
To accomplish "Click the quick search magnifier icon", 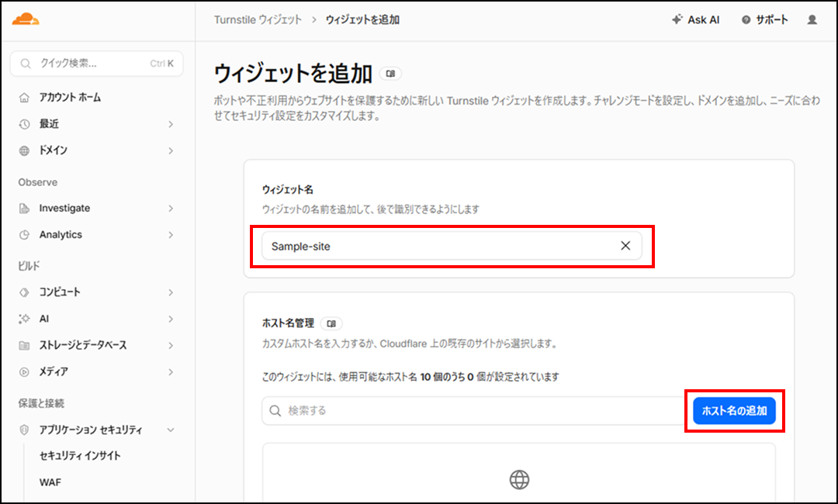I will [x=25, y=64].
